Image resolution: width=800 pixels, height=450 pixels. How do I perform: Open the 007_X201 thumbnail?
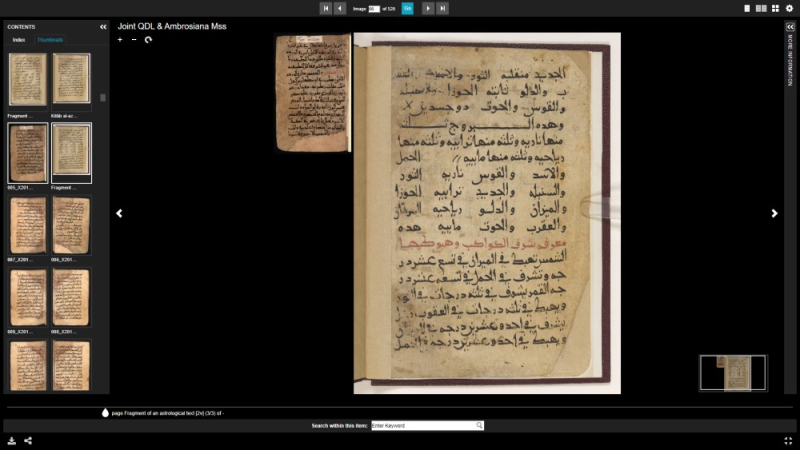(28, 225)
